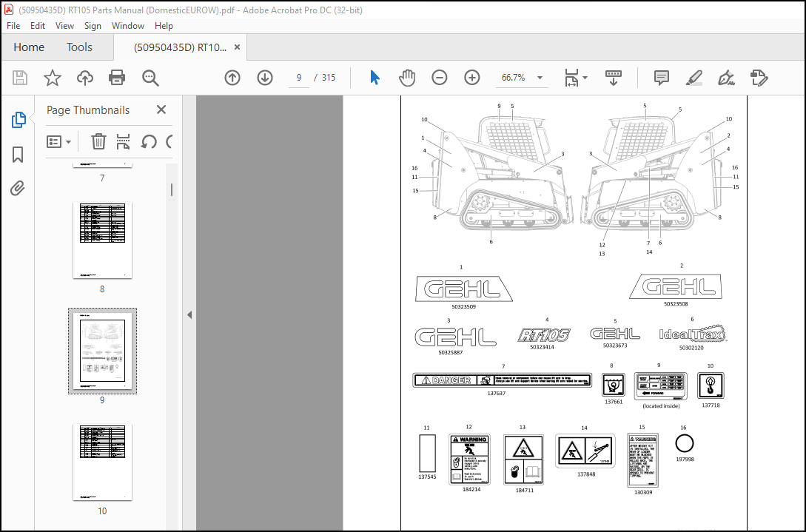Click the part number 50302120 text
This screenshot has width=806, height=532.
(691, 348)
